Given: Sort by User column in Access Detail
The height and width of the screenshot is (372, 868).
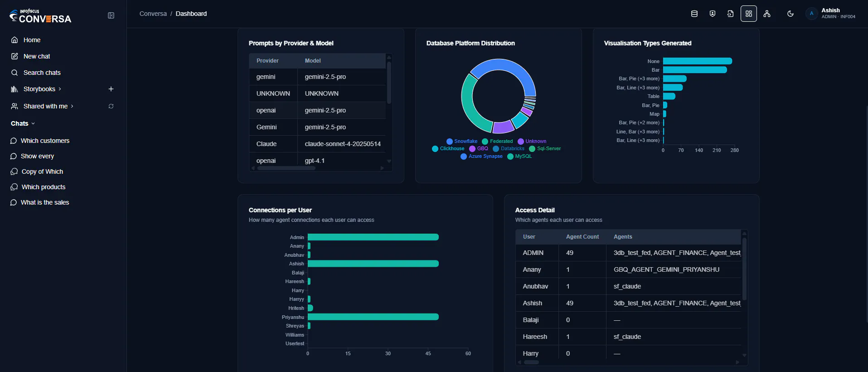Looking at the screenshot, I should point(537,237).
